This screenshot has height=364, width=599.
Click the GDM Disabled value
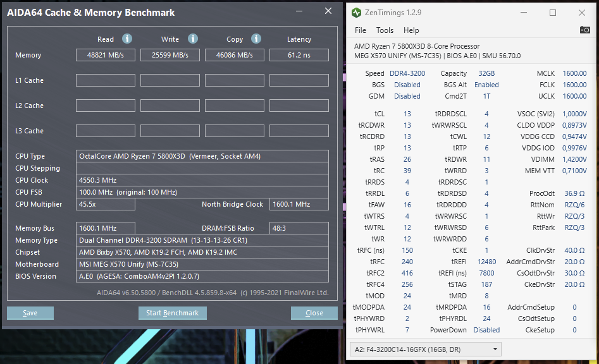tap(407, 96)
